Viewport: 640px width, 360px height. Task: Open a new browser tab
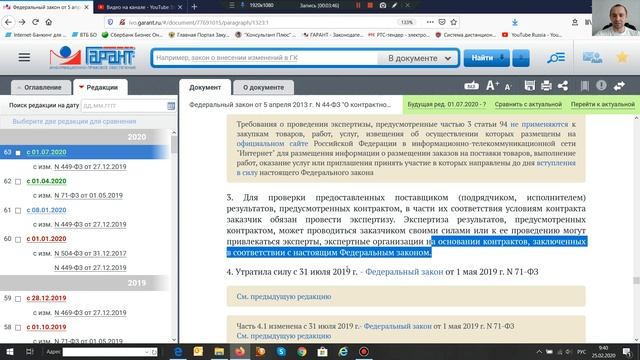pyautogui.click(x=194, y=7)
